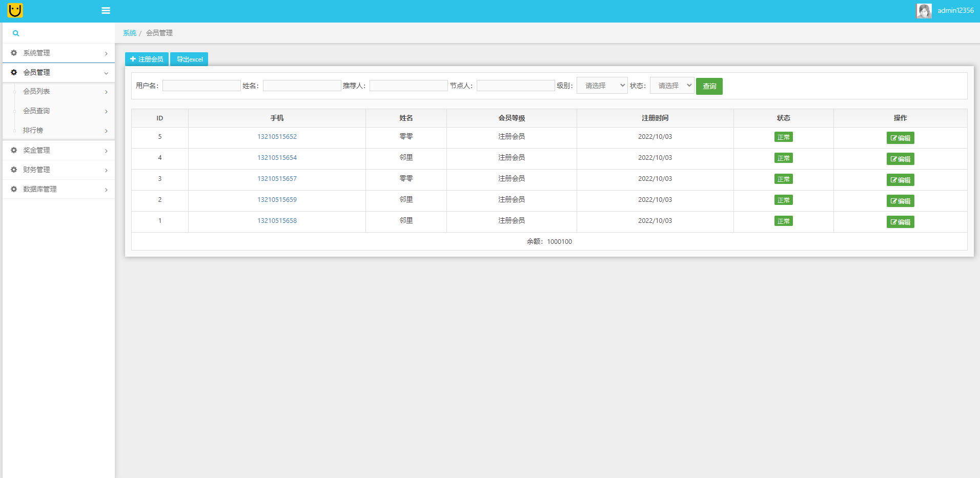Open the 级别 level dropdown
Viewport: 980px width, 478px height.
pyautogui.click(x=602, y=86)
